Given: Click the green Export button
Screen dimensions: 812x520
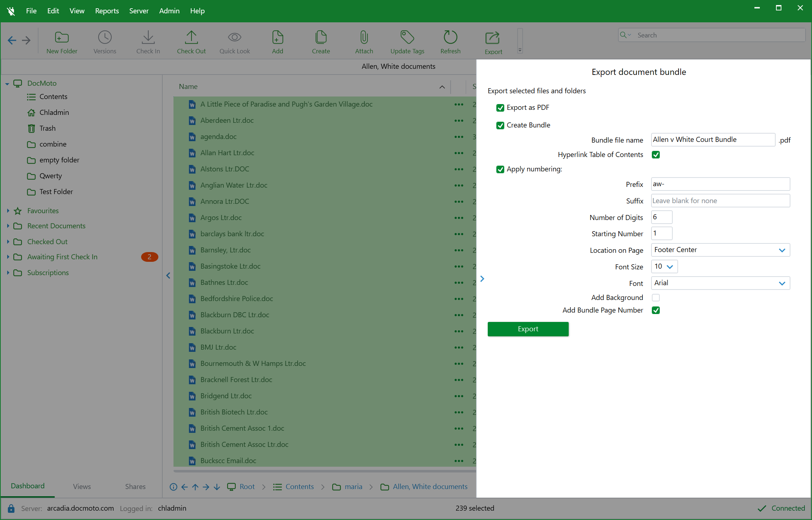Looking at the screenshot, I should click(528, 329).
